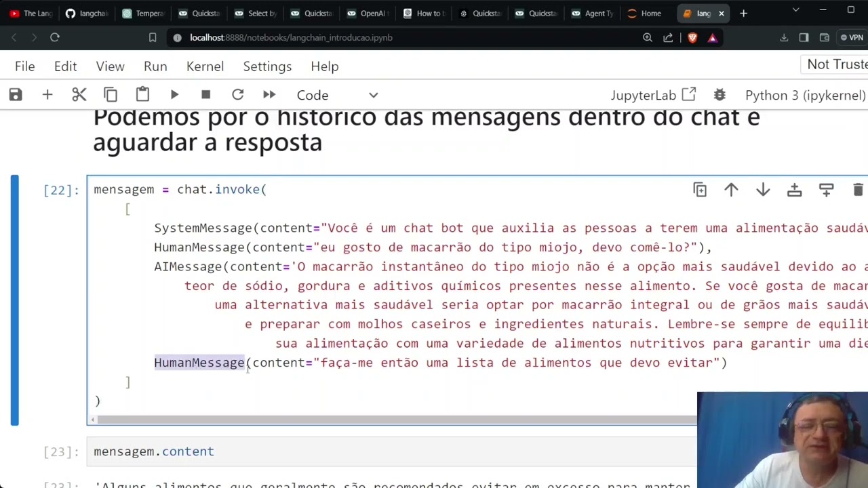The width and height of the screenshot is (868, 488).
Task: Open the Help menu
Action: tap(325, 66)
